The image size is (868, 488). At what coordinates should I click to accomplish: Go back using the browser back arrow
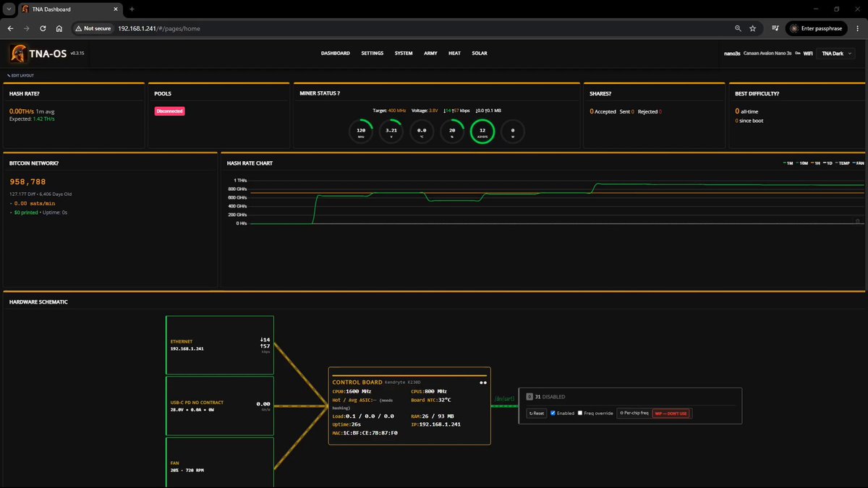(x=10, y=28)
